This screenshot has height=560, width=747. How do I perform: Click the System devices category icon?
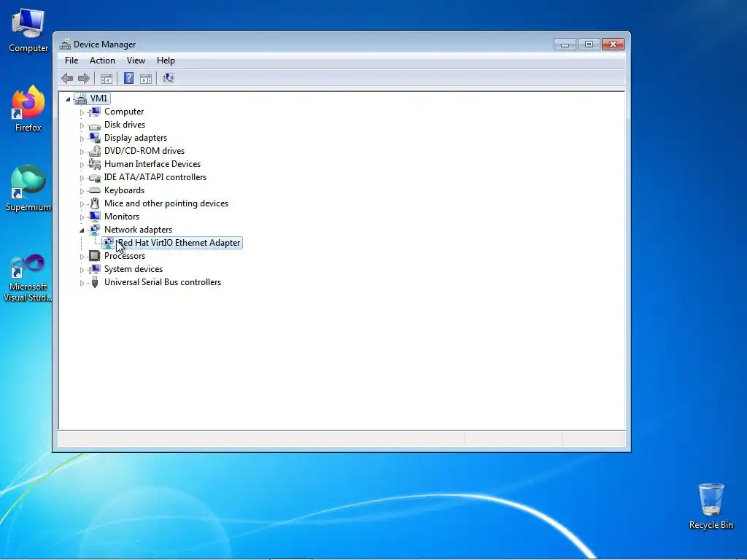tap(95, 269)
